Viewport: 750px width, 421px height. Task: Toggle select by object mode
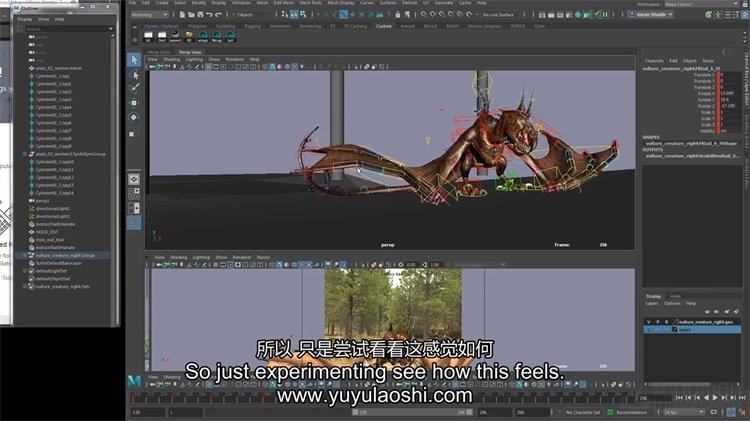[x=294, y=15]
